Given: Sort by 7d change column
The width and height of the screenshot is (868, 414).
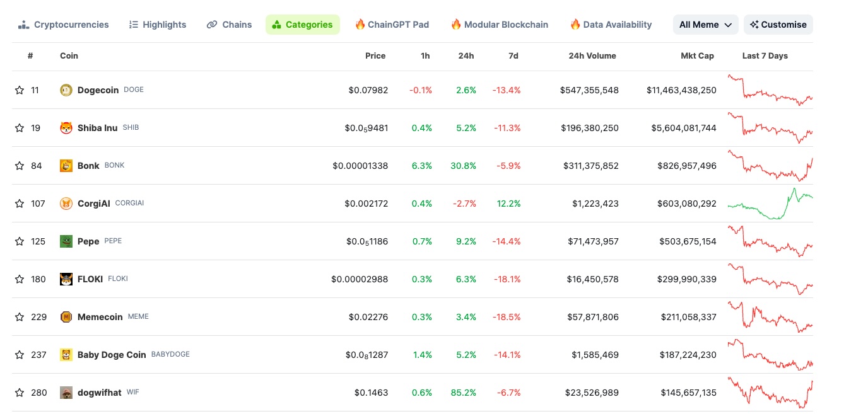Looking at the screenshot, I should pyautogui.click(x=513, y=56).
